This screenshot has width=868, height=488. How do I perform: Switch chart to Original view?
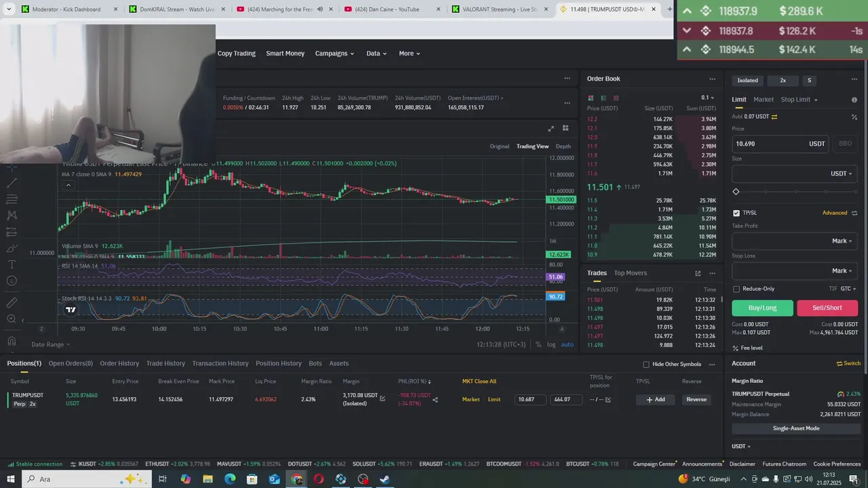(500, 146)
